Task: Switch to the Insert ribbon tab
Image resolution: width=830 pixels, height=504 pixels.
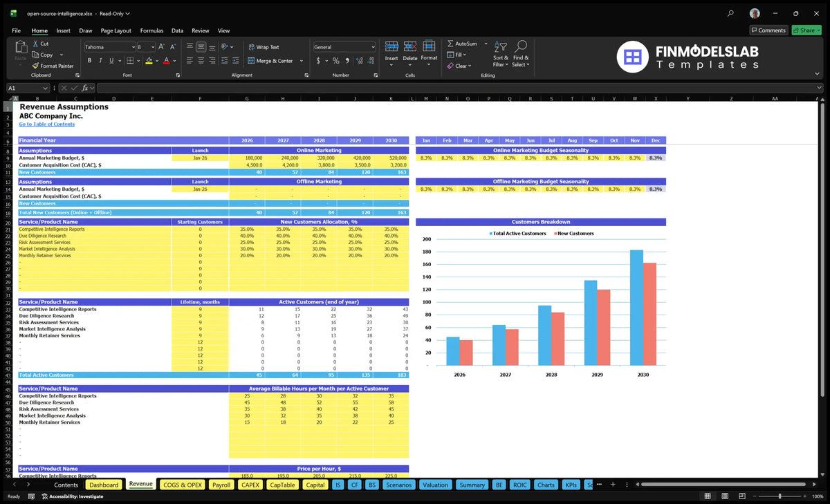Action: tap(63, 30)
